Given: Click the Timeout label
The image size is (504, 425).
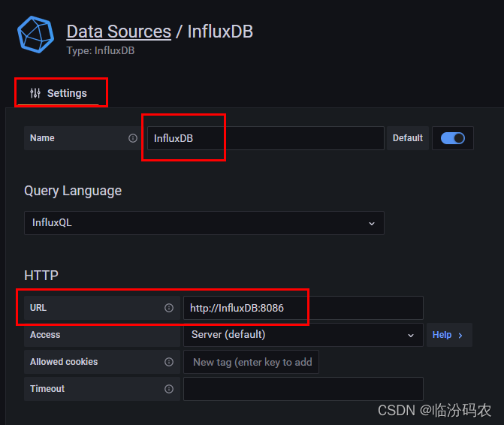Looking at the screenshot, I should tap(47, 389).
